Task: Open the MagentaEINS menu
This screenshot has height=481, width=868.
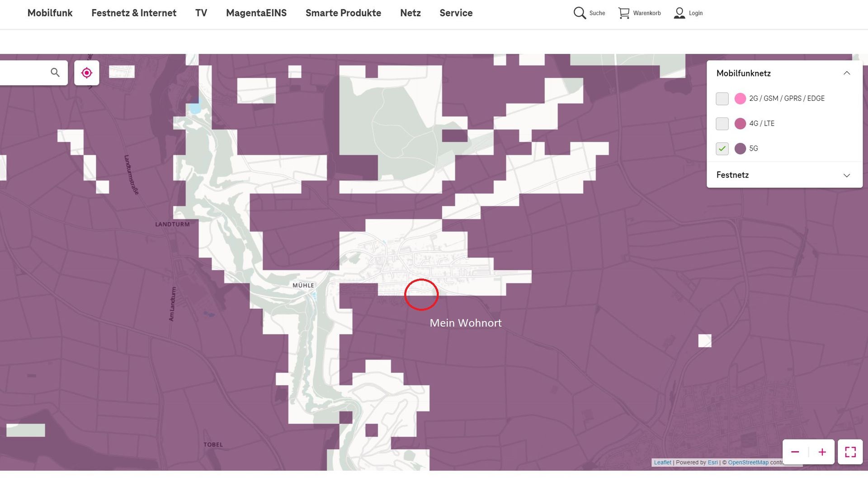Action: click(x=256, y=13)
